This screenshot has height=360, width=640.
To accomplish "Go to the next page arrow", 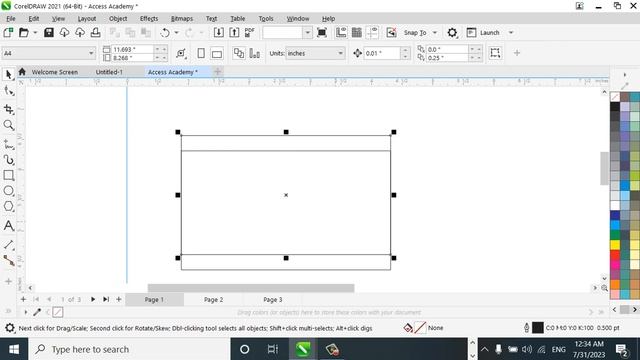I will point(93,300).
